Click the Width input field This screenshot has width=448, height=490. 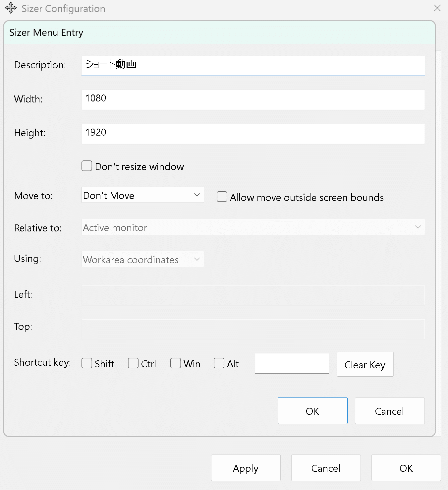click(x=253, y=99)
